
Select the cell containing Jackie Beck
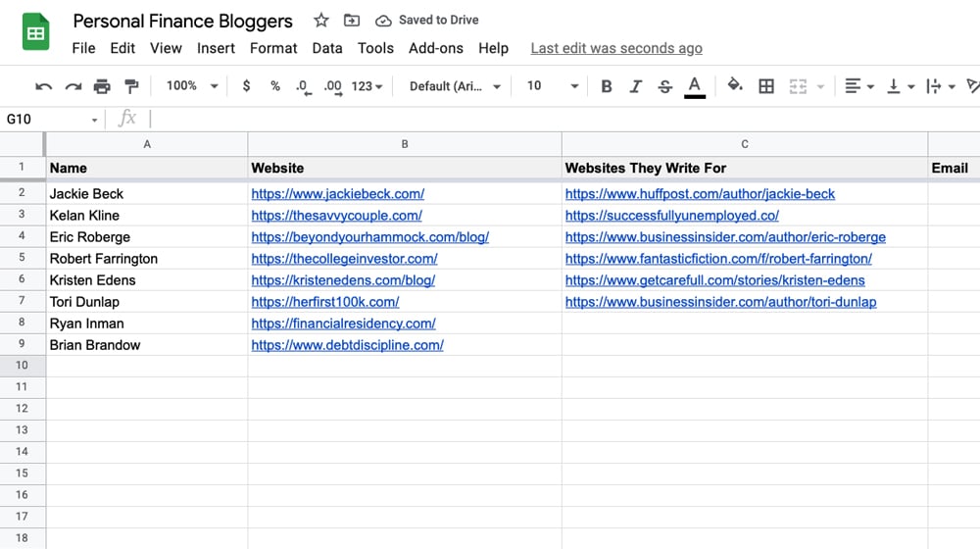pyautogui.click(x=147, y=194)
